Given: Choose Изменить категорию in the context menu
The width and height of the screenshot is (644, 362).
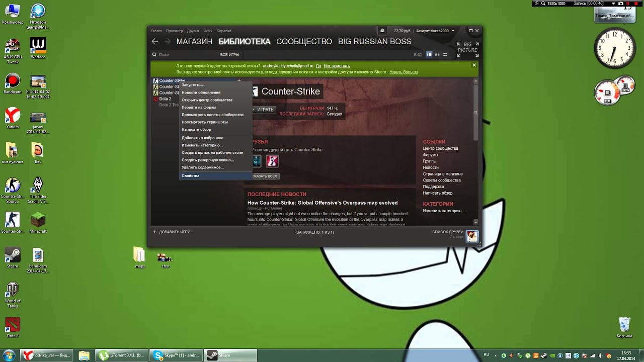Looking at the screenshot, I should (x=215, y=145).
